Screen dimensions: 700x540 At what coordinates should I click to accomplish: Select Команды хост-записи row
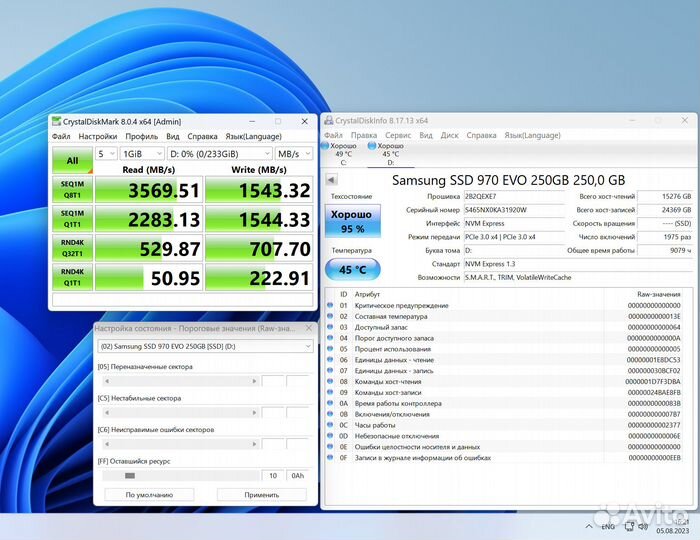point(504,392)
